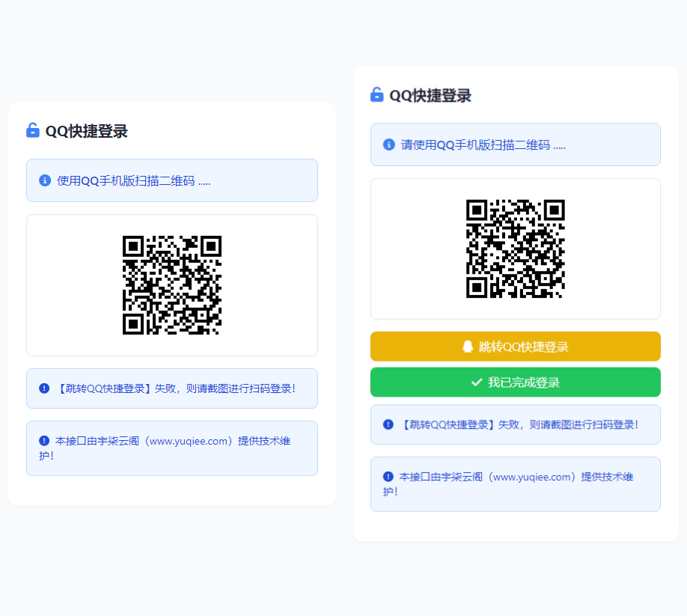Click the warning icon beside '【跳转QQ快捷登录】失败' in left card
Viewport: 687px width, 616px height.
click(44, 388)
